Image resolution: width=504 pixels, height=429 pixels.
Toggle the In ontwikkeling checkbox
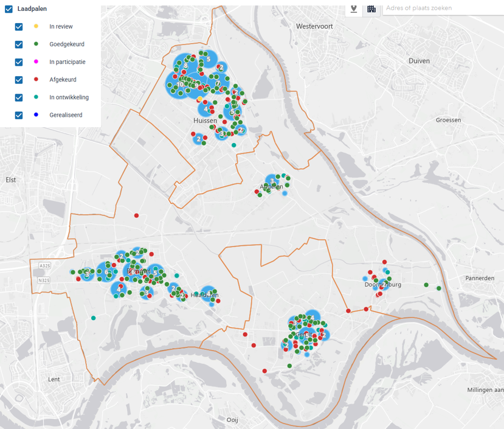(x=19, y=97)
